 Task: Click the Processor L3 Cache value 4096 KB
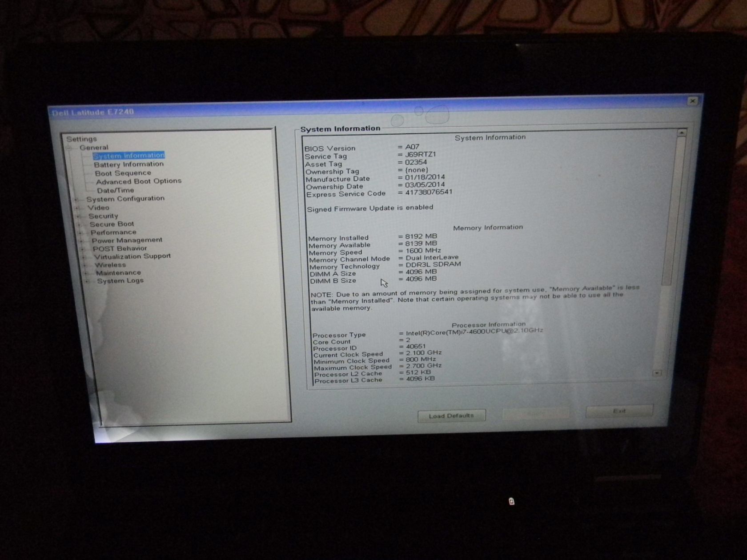point(420,379)
